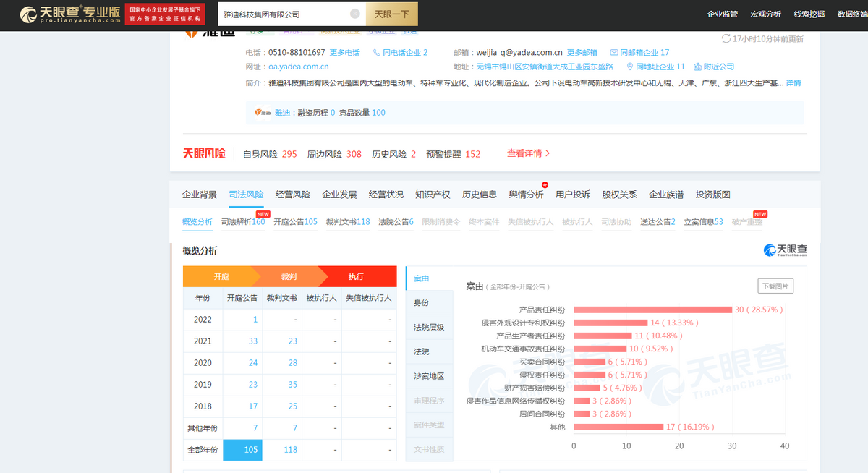Click the 雅迪 brand logo in funding row
868x473 pixels.
(262, 113)
